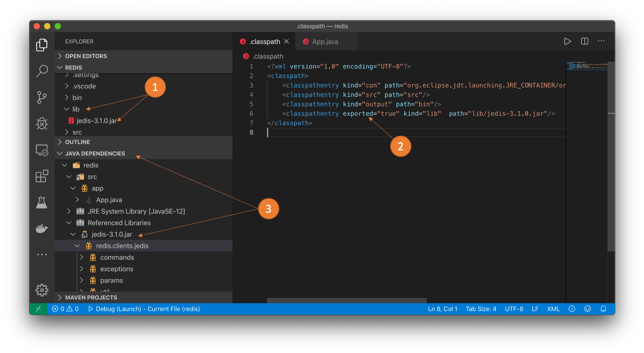This screenshot has height=353, width=644.
Task: Open the Search view in activity bar
Action: point(42,71)
